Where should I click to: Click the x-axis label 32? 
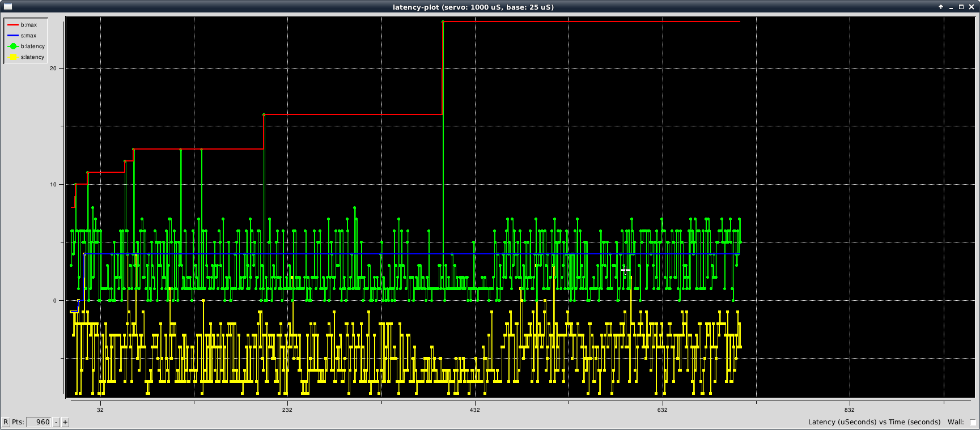[x=100, y=410]
